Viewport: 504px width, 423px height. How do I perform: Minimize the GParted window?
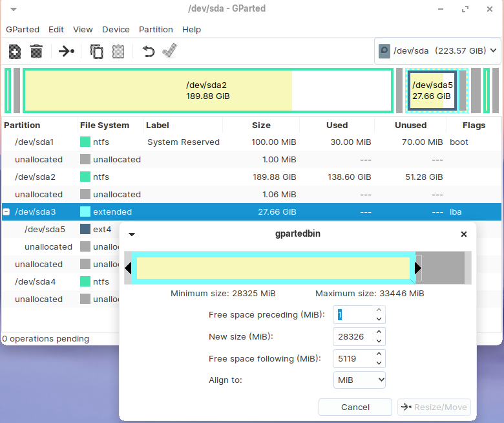pyautogui.click(x=441, y=9)
